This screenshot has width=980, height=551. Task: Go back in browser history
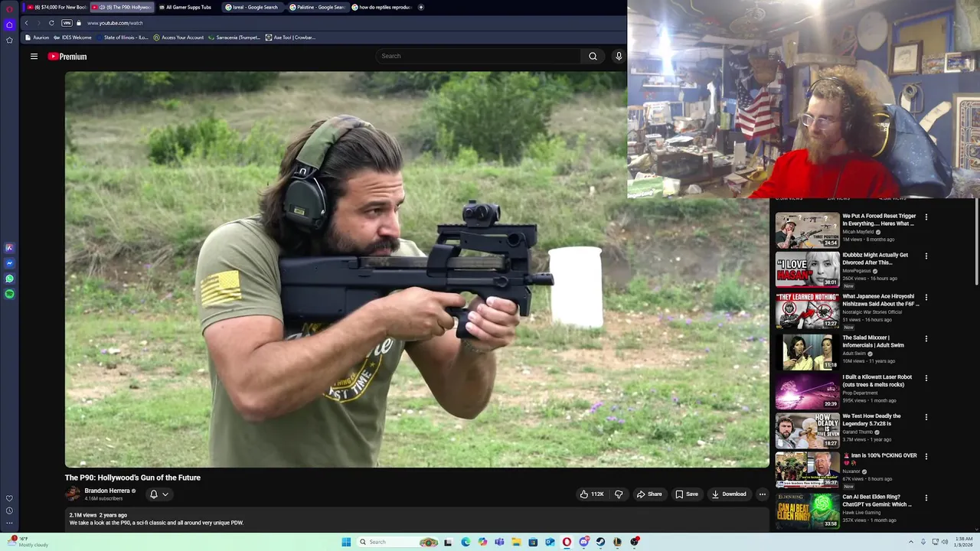[x=26, y=23]
